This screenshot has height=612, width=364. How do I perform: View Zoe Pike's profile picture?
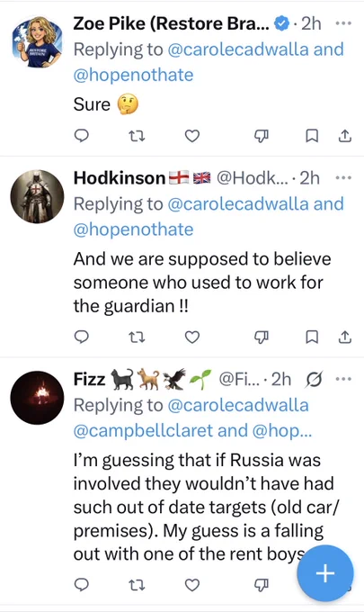pos(37,42)
